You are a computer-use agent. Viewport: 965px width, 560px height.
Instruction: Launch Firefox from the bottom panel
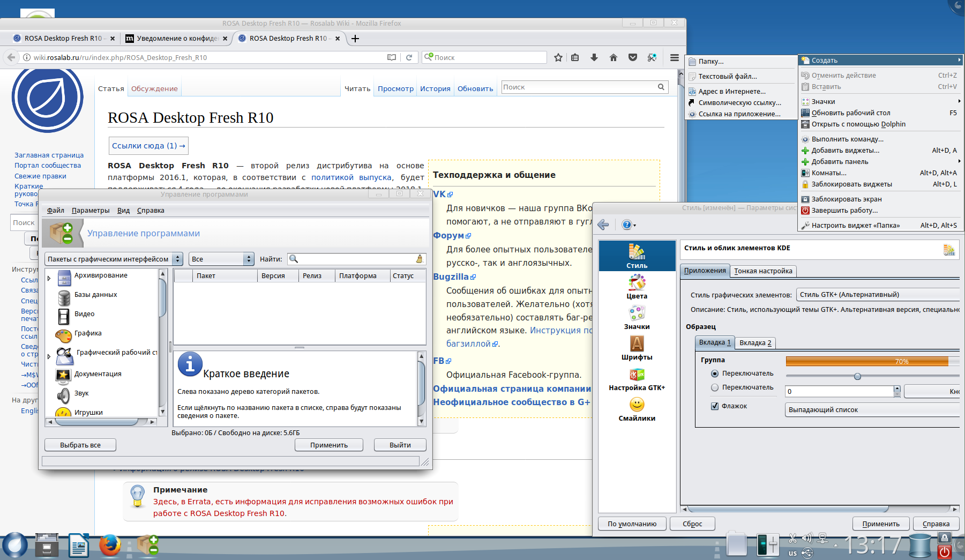click(x=110, y=546)
